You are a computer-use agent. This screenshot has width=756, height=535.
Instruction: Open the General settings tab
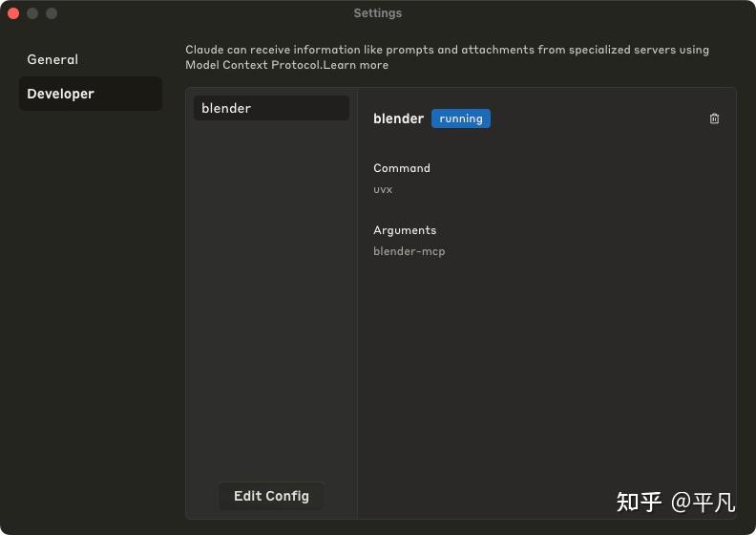coord(91,59)
